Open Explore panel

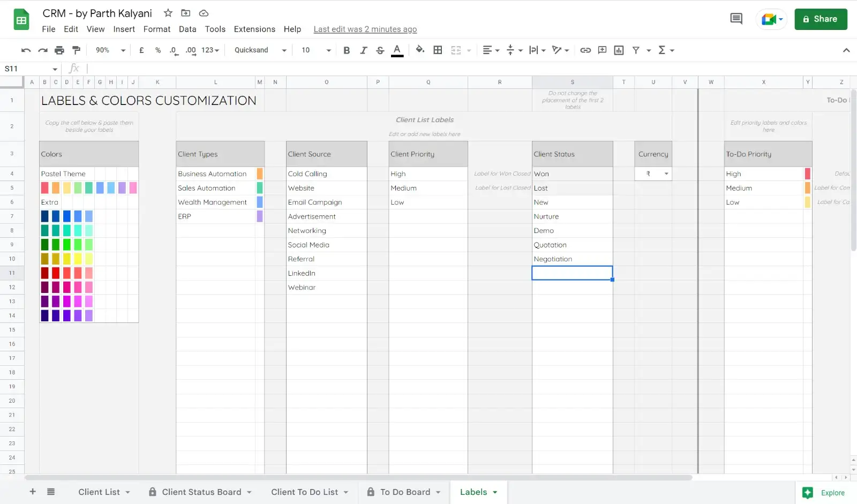click(x=825, y=493)
